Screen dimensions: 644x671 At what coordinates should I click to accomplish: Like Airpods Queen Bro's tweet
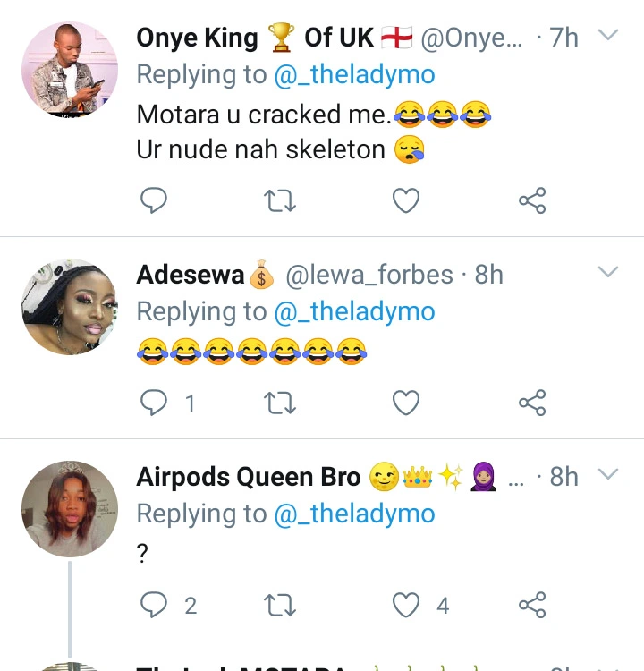(406, 606)
